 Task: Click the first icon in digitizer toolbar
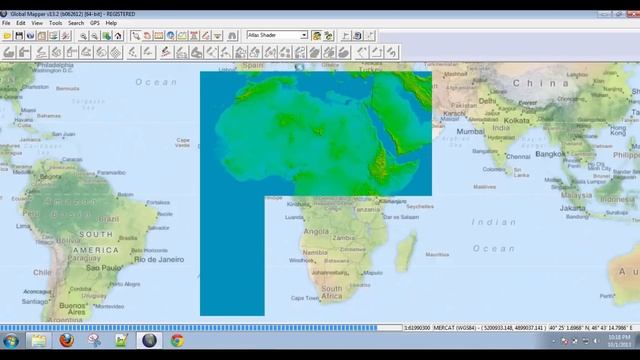9,52
